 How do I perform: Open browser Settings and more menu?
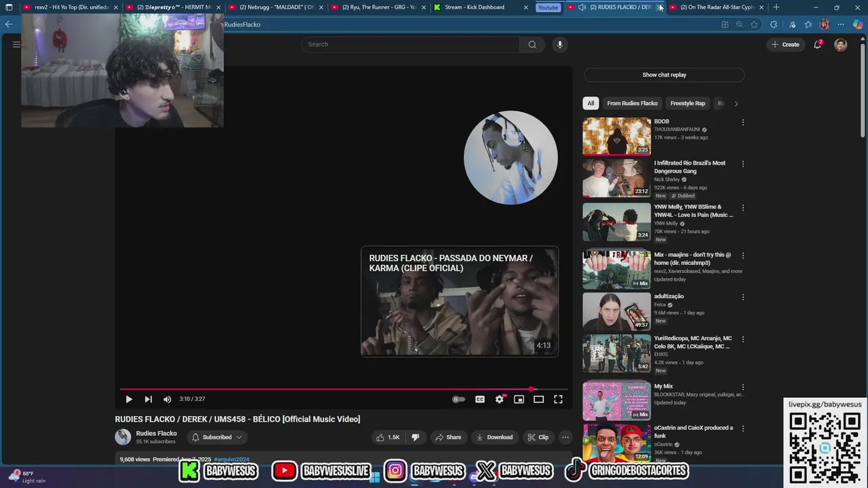tap(841, 24)
